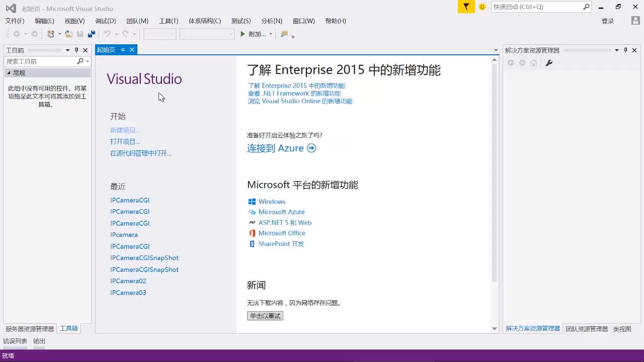This screenshot has height=362, width=644.
Task: Click 单击以重试 button
Action: tap(265, 316)
